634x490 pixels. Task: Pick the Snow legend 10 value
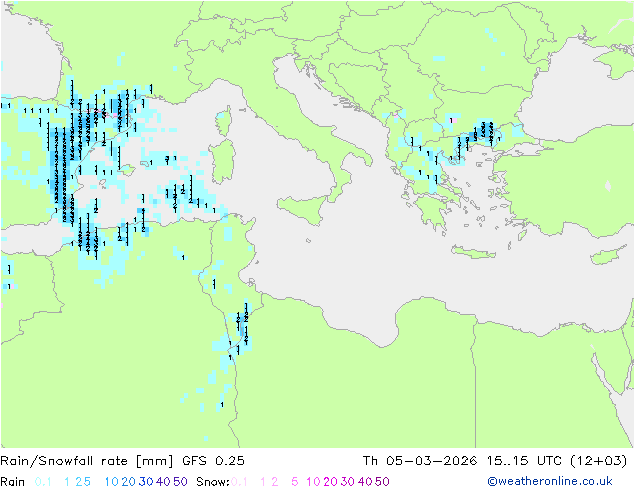pyautogui.click(x=313, y=482)
